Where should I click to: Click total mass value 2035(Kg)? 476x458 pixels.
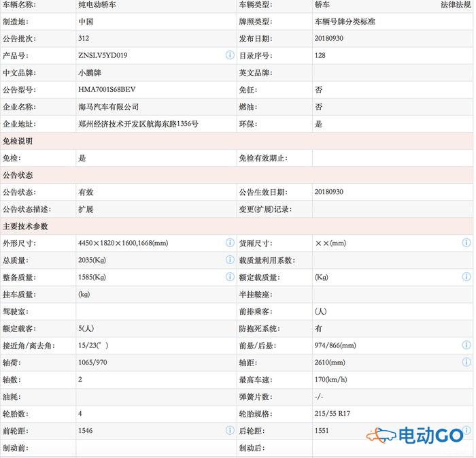click(92, 260)
